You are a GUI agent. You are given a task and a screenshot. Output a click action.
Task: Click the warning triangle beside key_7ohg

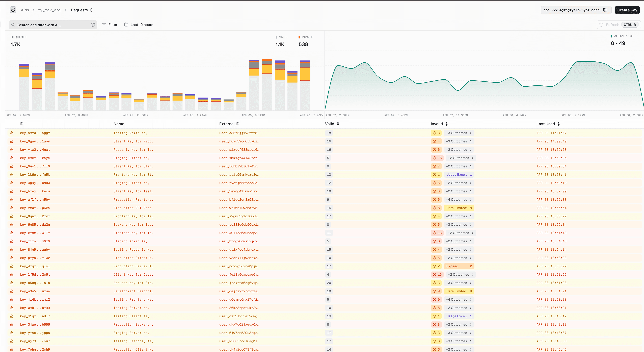click(x=12, y=349)
